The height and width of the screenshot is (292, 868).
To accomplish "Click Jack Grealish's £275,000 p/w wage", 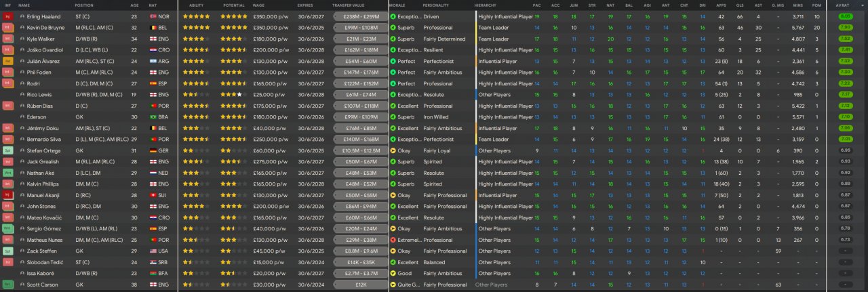I will (x=270, y=162).
